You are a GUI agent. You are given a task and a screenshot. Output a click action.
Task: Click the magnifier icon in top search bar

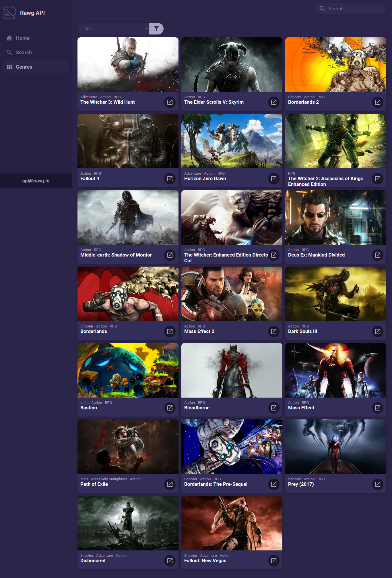click(x=322, y=9)
